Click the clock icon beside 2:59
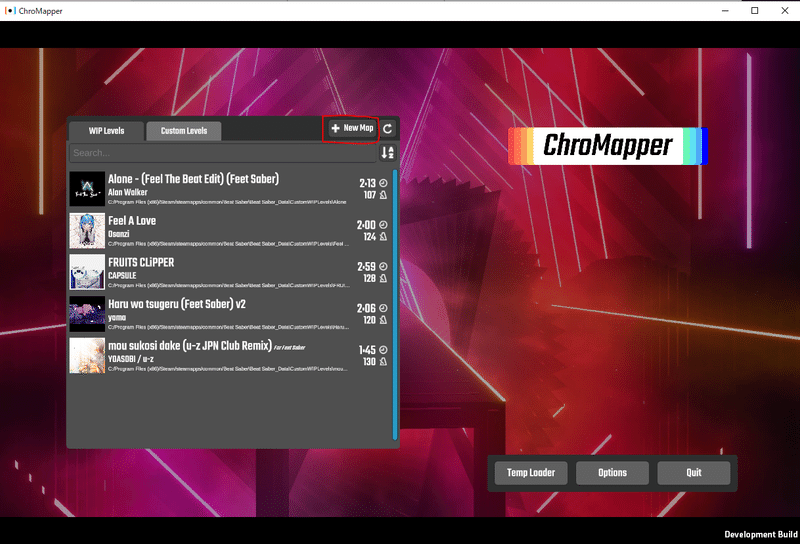 tap(383, 266)
